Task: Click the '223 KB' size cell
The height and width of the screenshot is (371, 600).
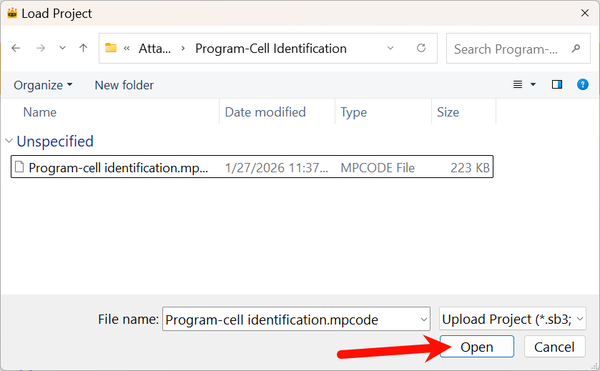Action: pos(470,168)
